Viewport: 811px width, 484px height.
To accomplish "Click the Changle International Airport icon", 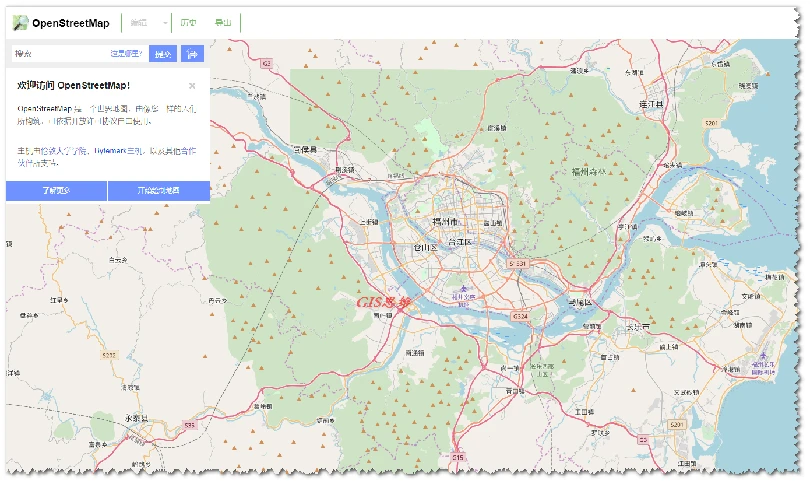I will (x=762, y=356).
